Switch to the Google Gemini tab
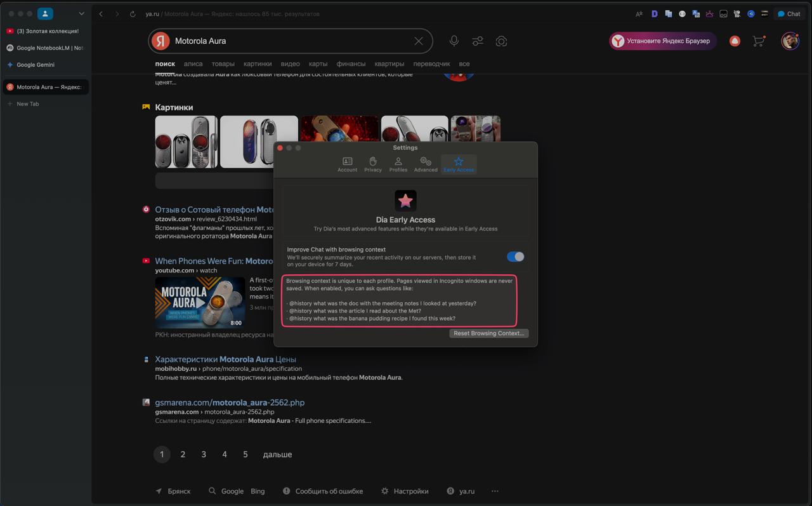This screenshot has height=506, width=812. [46, 65]
